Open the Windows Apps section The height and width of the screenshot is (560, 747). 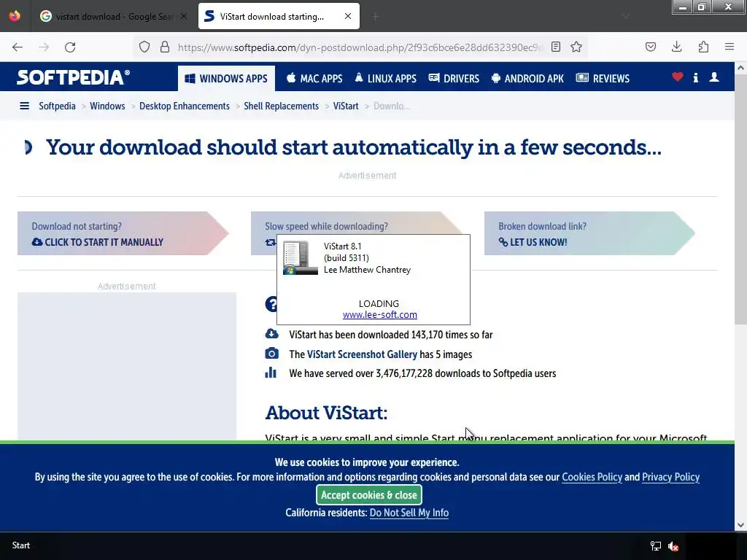(x=226, y=79)
